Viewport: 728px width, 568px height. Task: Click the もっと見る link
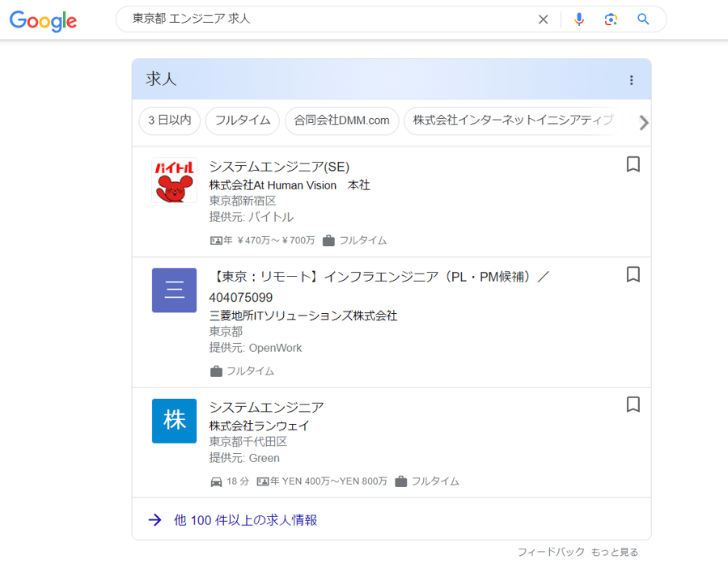coord(615,552)
